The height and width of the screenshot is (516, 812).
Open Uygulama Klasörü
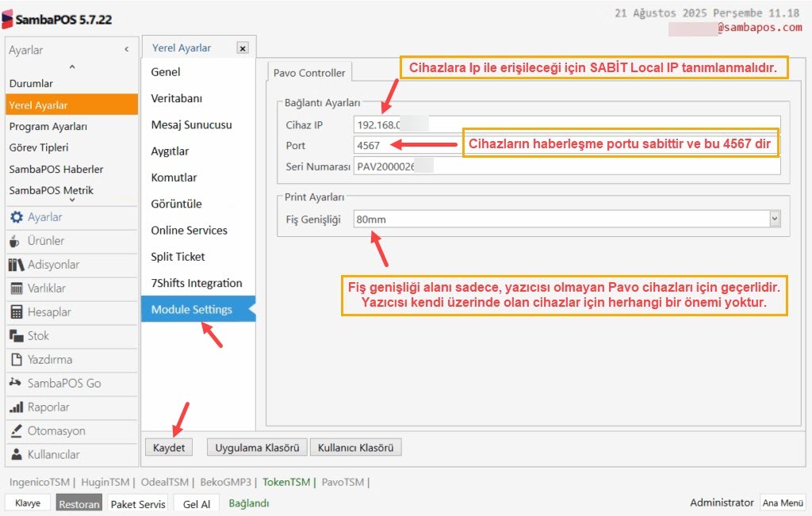point(258,448)
